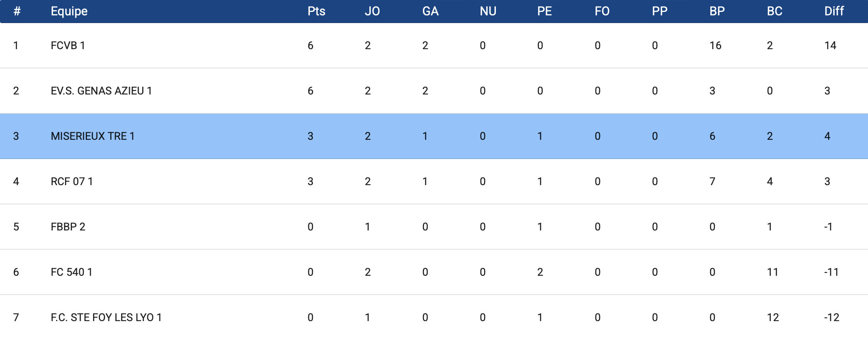868x338 pixels.
Task: Open the FCVB 1 team row
Action: pyautogui.click(x=68, y=46)
